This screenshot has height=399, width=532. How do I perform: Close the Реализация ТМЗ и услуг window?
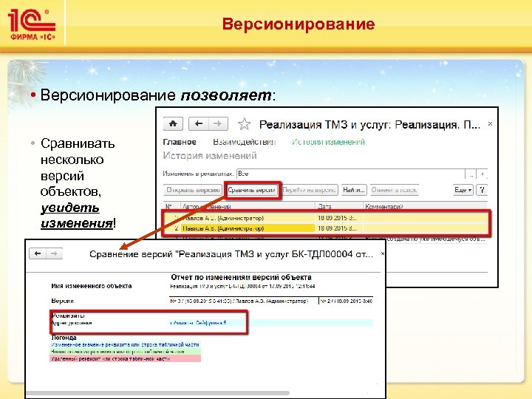click(x=490, y=124)
